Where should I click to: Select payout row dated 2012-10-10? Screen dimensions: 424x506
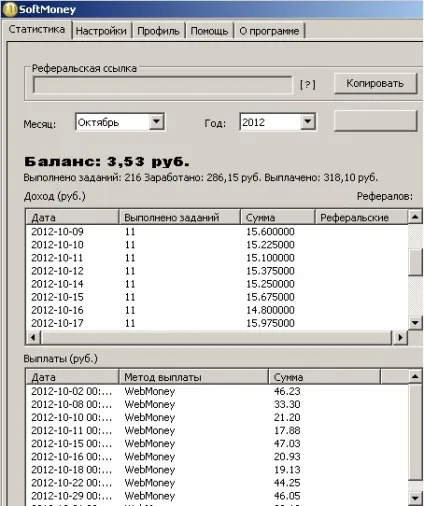[217, 417]
